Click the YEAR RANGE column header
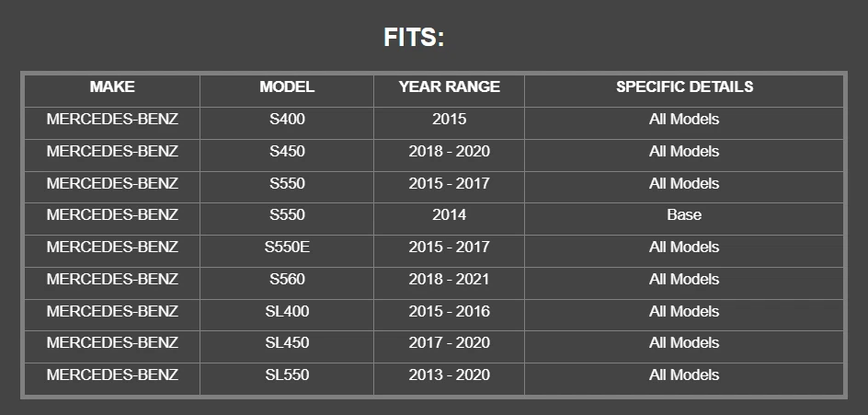Screen dimensions: 868x415 coord(449,87)
